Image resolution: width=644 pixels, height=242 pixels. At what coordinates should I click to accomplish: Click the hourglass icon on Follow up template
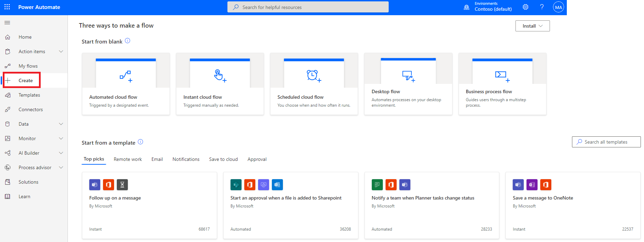point(122,185)
